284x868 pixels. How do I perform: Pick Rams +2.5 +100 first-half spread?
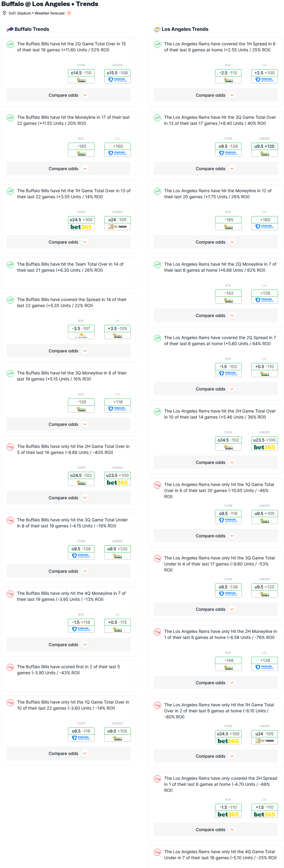point(264,73)
